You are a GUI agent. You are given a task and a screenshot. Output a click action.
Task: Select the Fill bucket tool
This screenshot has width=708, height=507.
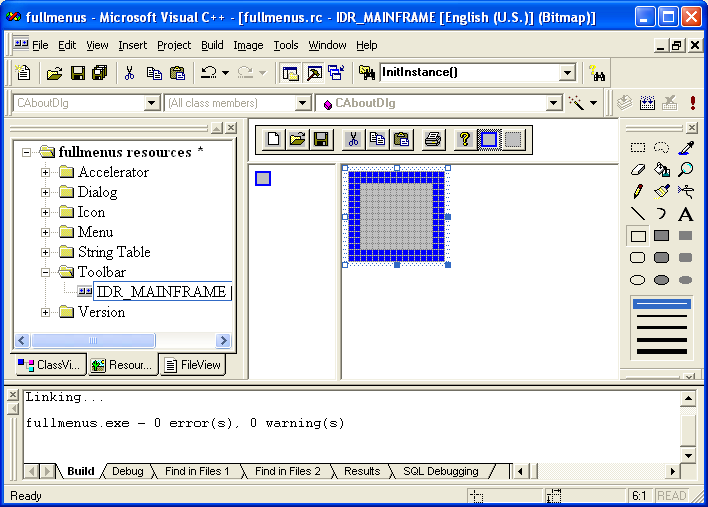click(x=661, y=169)
